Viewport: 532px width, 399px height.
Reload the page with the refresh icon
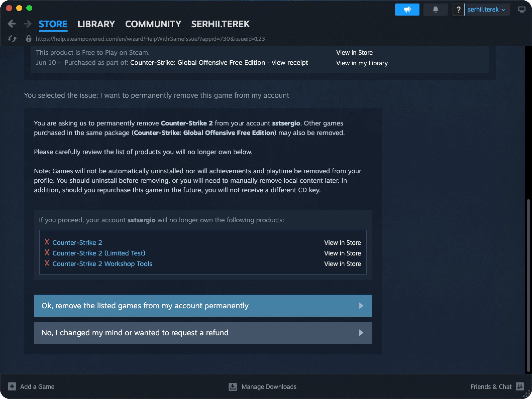tap(12, 39)
